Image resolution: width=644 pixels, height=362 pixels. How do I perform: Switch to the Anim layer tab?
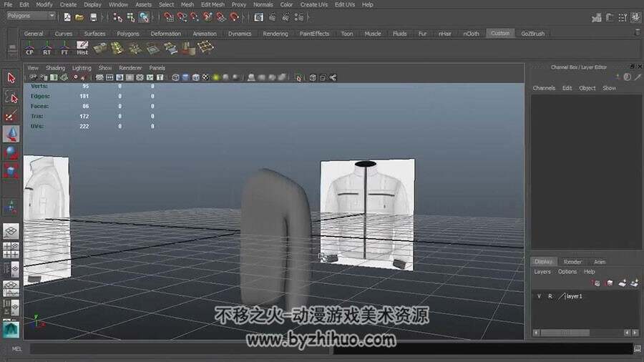600,262
